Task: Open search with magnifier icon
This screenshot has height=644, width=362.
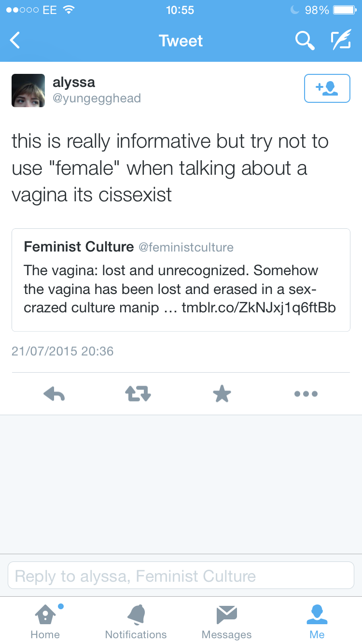Action: click(x=305, y=41)
